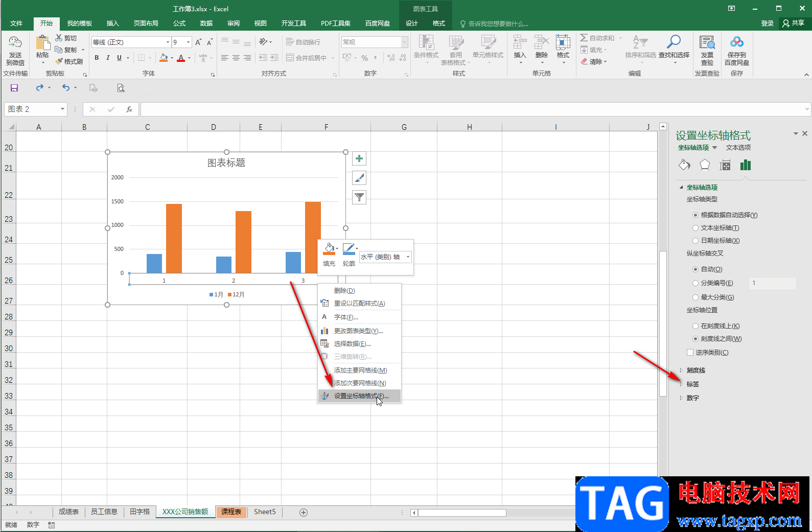This screenshot has height=532, width=812.
Task: Switch to 插入 ribbon tab
Action: click(x=112, y=24)
